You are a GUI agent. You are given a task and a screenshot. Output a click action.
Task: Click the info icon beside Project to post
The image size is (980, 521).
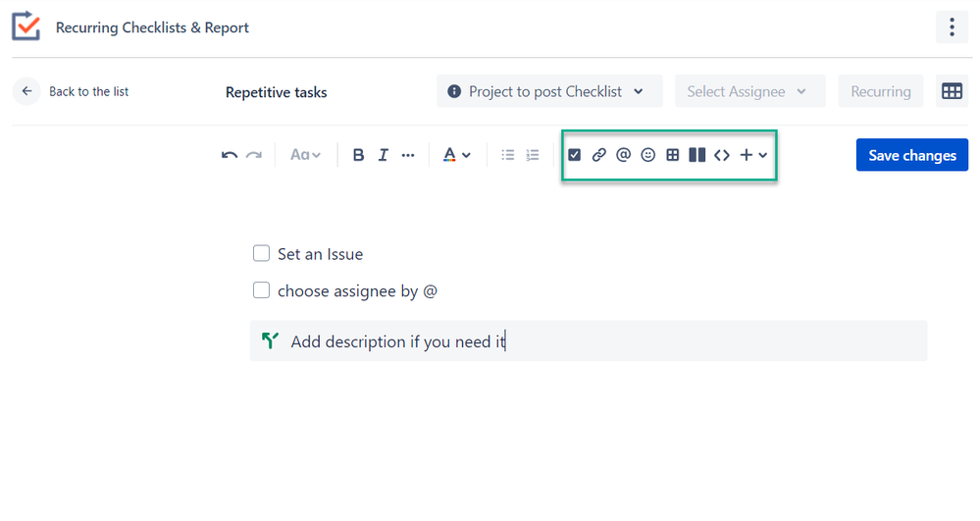454,91
